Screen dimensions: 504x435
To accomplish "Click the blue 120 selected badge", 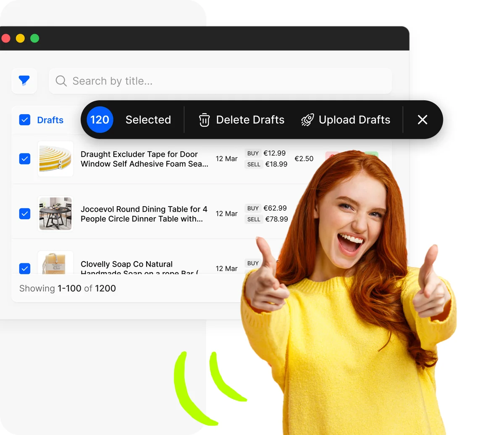I will pos(100,120).
